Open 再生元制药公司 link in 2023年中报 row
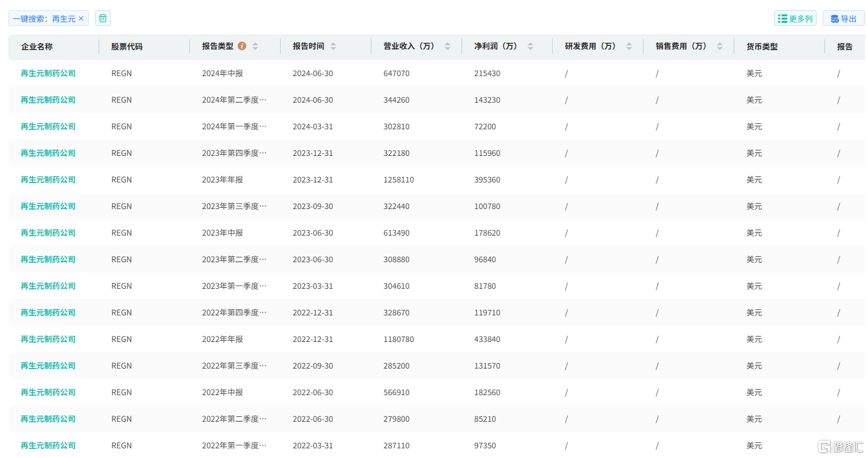 (48, 233)
